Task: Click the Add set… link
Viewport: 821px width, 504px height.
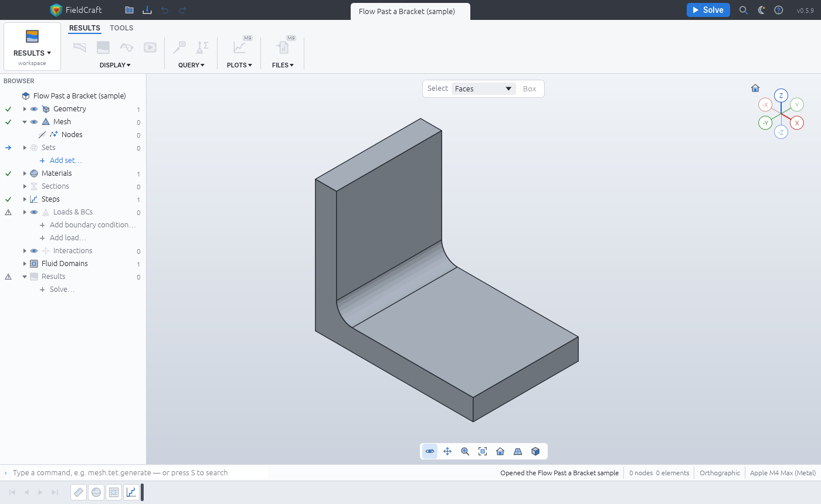Action: pos(66,161)
